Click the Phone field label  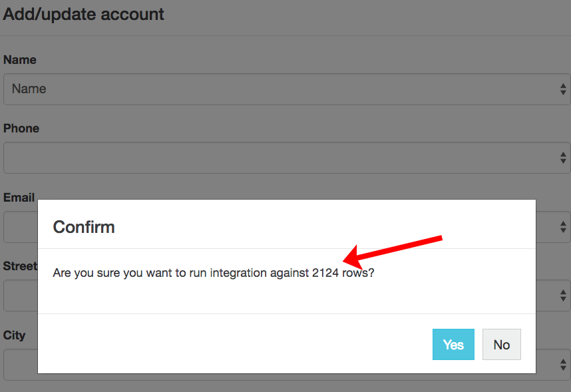[21, 128]
